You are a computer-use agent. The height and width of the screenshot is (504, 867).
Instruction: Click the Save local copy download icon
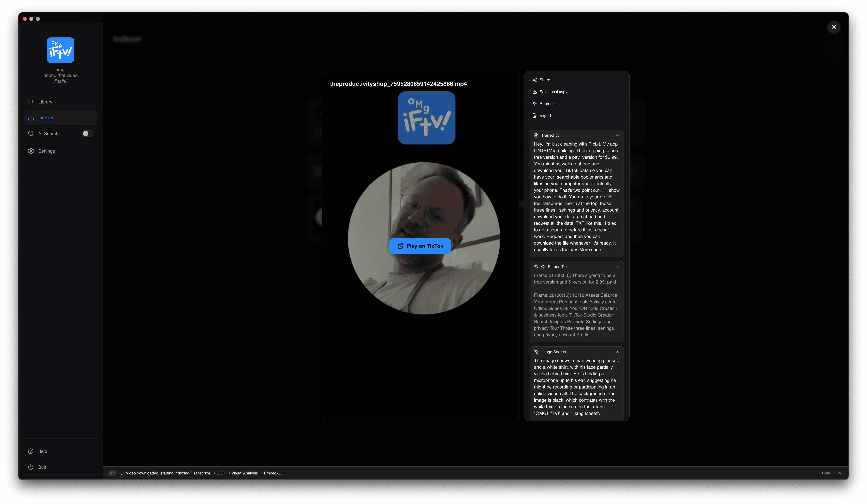tap(534, 92)
